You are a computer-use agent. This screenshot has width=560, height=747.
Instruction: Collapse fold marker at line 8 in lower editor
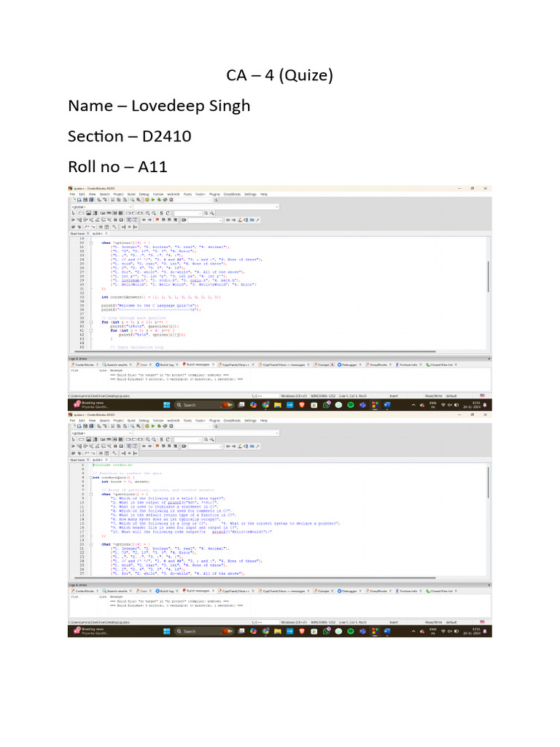[91, 494]
